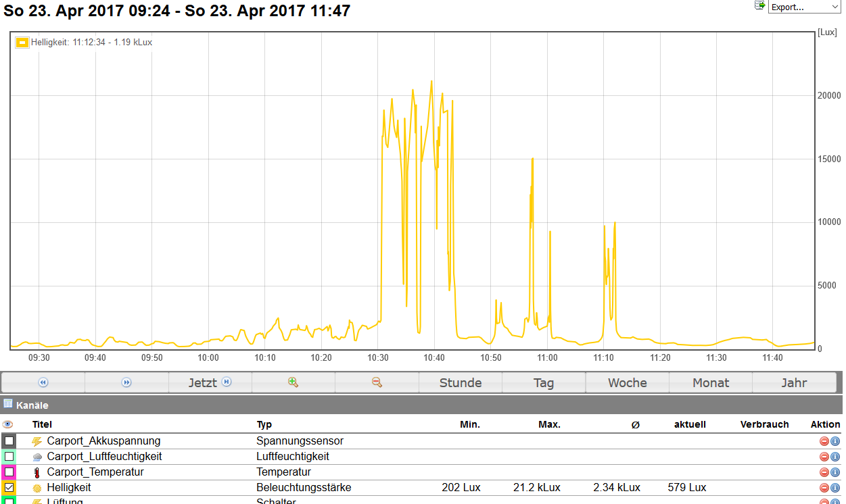The height and width of the screenshot is (504, 846).
Task: Zoom out of the chart with the magnifier minus
Action: point(377,382)
